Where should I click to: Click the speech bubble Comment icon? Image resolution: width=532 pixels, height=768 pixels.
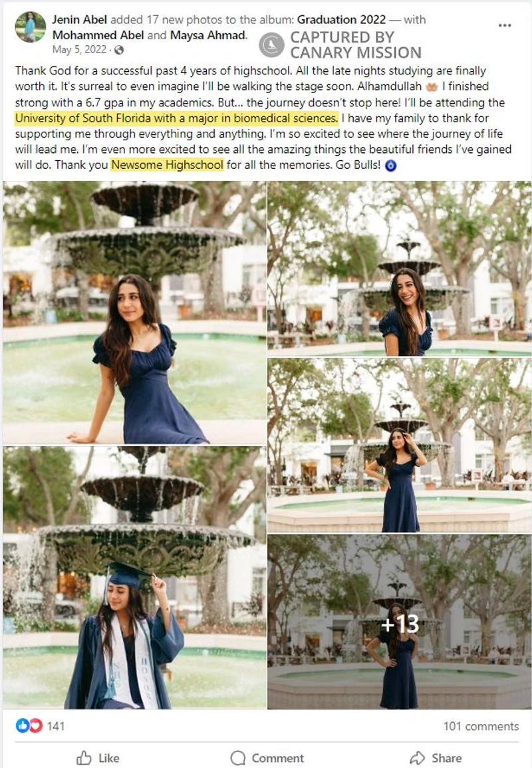click(x=238, y=758)
